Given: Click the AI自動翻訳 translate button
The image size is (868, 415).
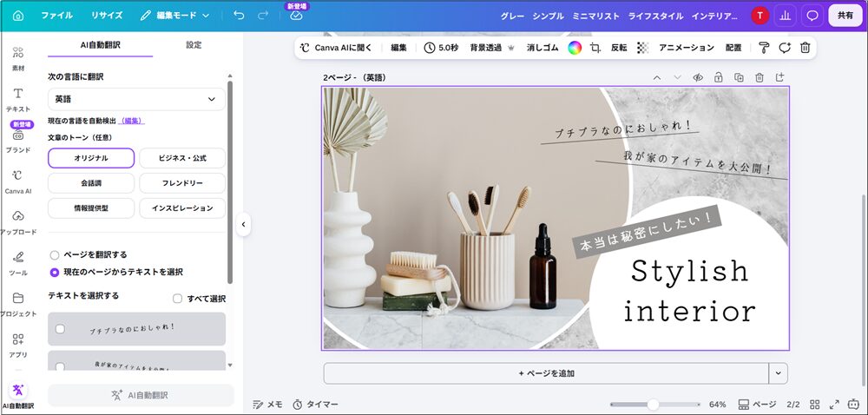Looking at the screenshot, I should click(x=141, y=396).
